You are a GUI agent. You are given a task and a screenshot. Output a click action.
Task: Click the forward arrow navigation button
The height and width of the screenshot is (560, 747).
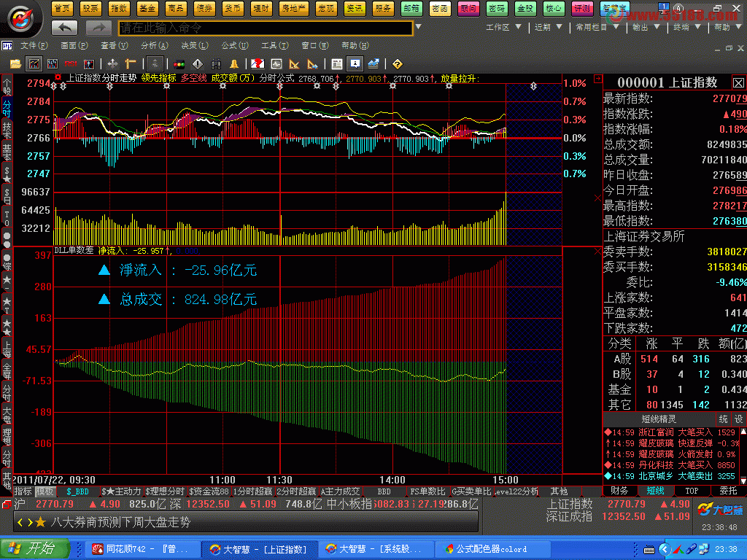pos(98,28)
